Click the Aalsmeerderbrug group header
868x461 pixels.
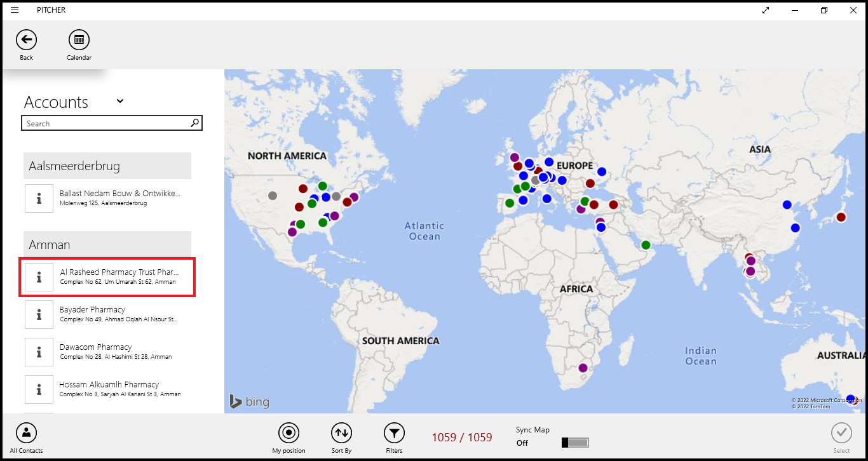point(107,166)
